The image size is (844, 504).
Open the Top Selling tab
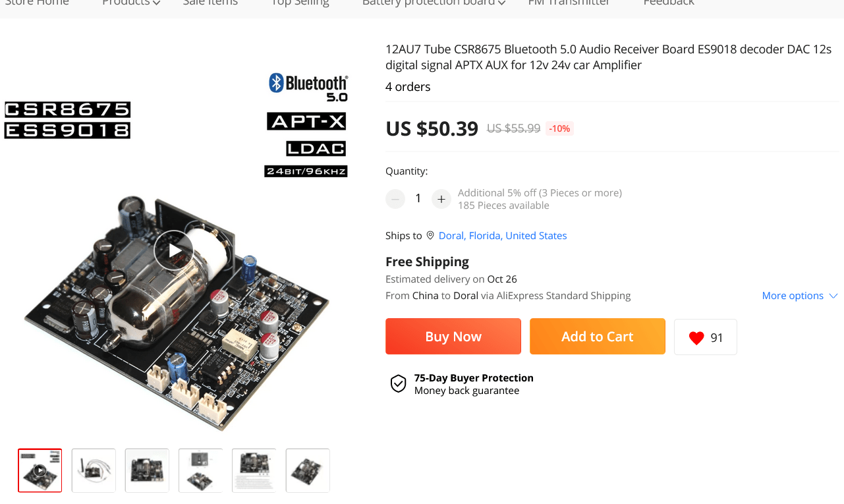click(x=300, y=3)
